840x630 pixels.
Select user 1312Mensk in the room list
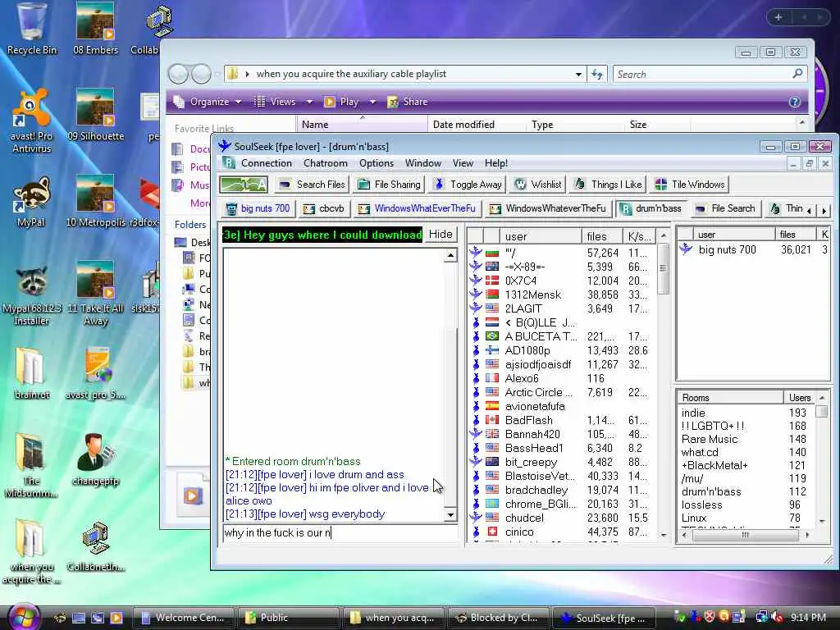tap(562, 294)
